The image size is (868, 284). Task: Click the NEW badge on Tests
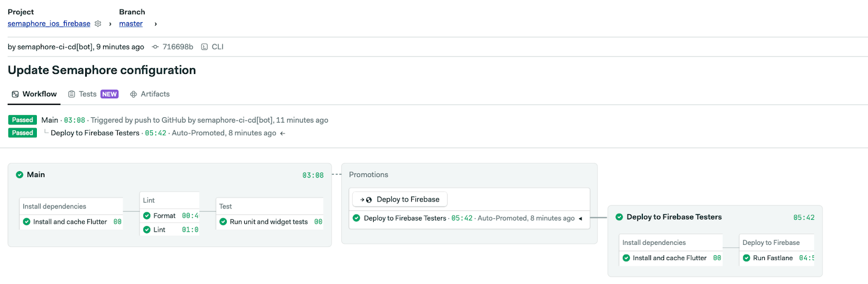(109, 94)
